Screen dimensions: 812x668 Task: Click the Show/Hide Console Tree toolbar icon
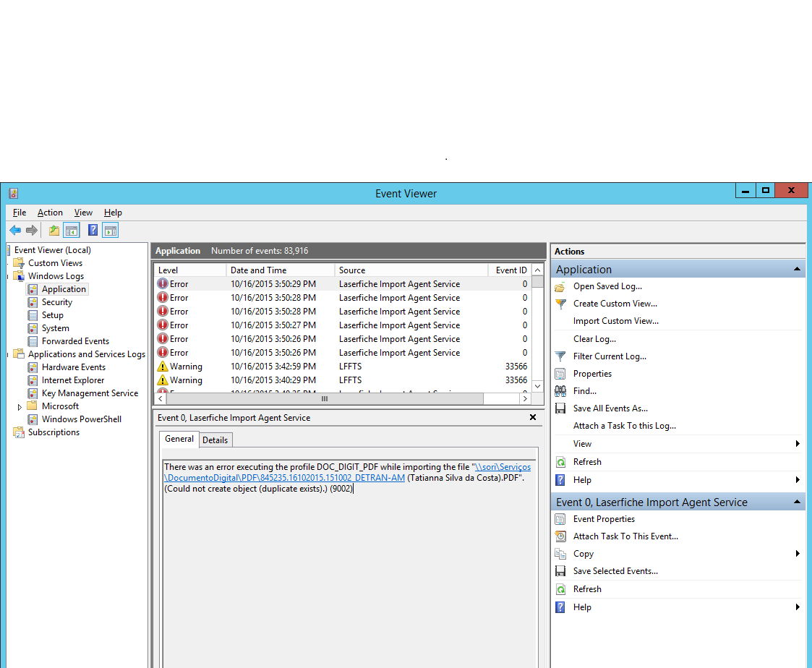(71, 231)
